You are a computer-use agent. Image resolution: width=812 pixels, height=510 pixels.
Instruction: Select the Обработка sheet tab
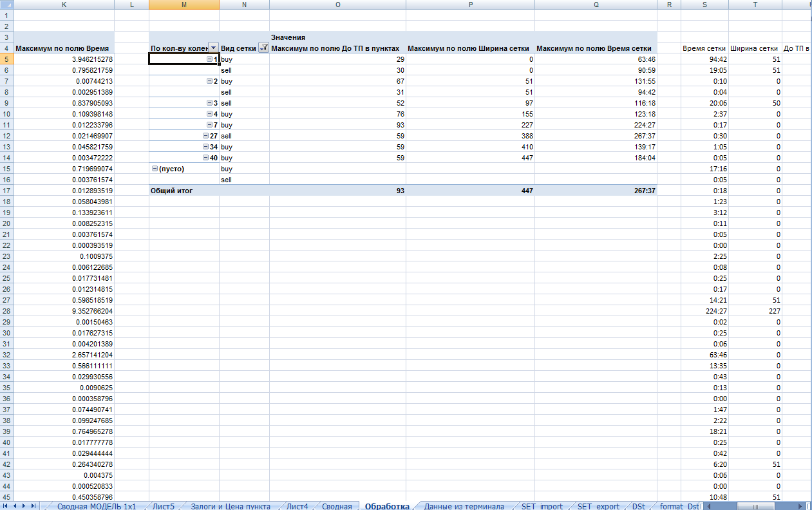[x=387, y=506]
